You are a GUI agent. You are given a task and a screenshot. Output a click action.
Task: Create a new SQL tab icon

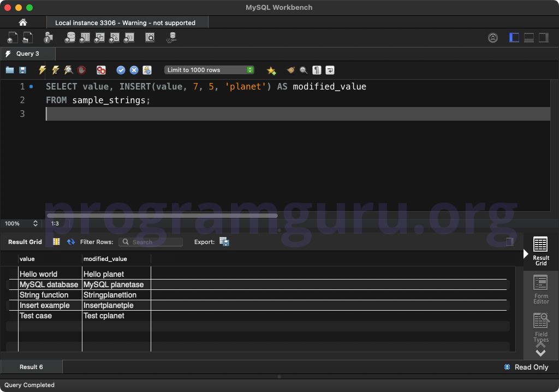coord(13,38)
